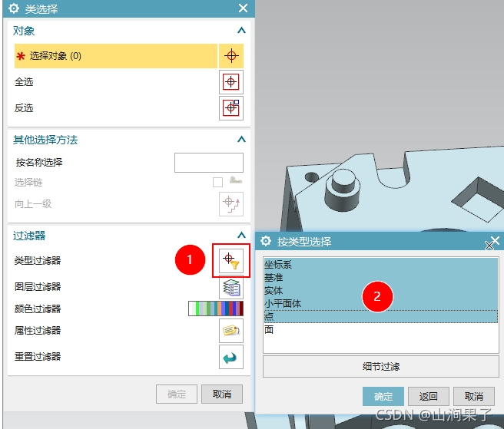Click the 属性过滤器 label

pyautogui.click(x=38, y=331)
